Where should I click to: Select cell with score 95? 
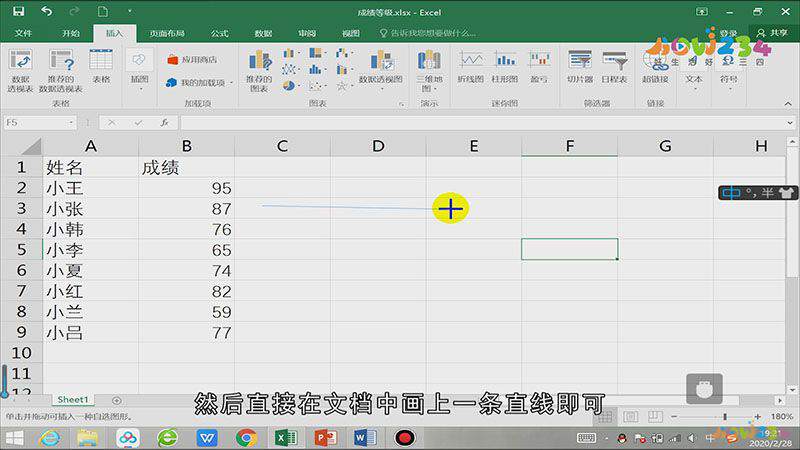[x=187, y=188]
